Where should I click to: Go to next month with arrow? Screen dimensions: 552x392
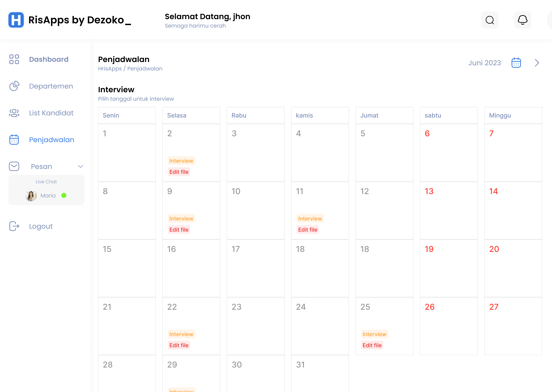click(537, 63)
